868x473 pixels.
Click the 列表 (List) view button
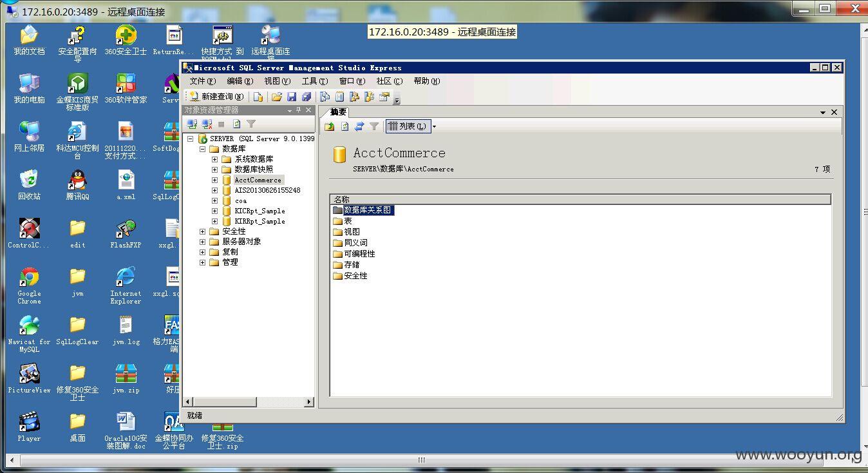click(x=408, y=126)
